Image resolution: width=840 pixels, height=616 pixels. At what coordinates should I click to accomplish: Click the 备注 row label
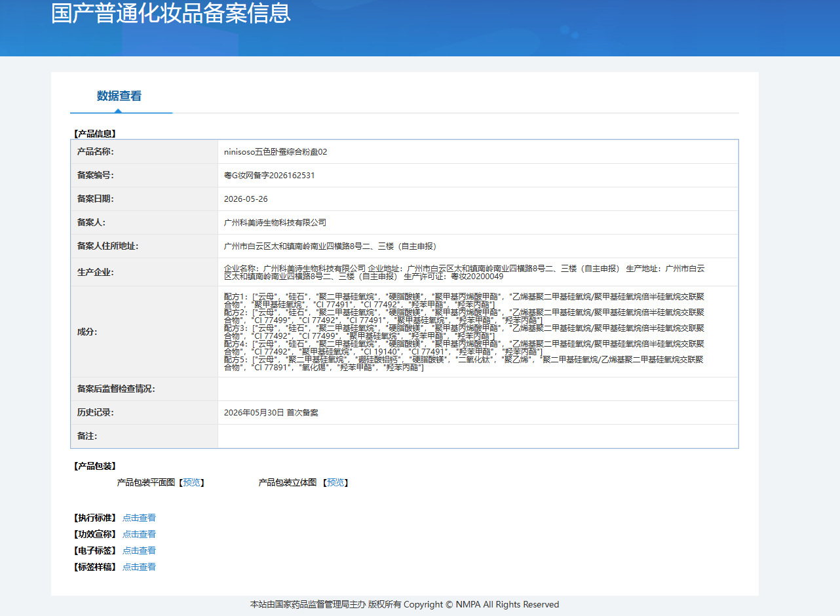click(x=87, y=436)
